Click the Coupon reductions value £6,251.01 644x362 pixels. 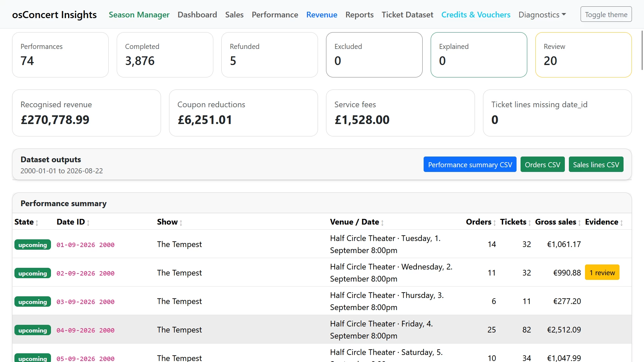(205, 120)
